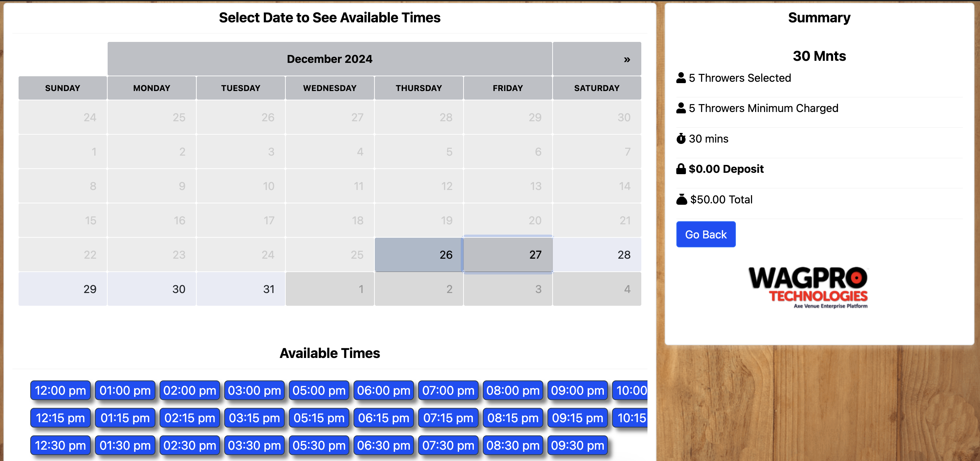The height and width of the screenshot is (461, 980).
Task: Pick Friday December 27 date
Action: pyautogui.click(x=508, y=254)
